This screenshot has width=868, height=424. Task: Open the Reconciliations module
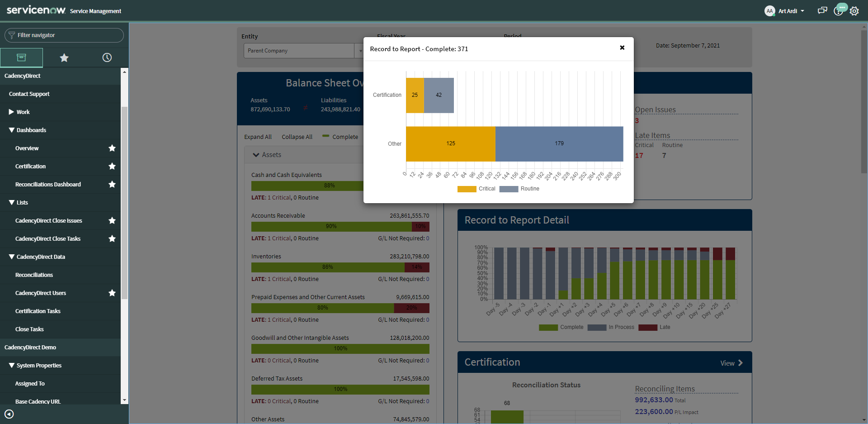coord(34,275)
